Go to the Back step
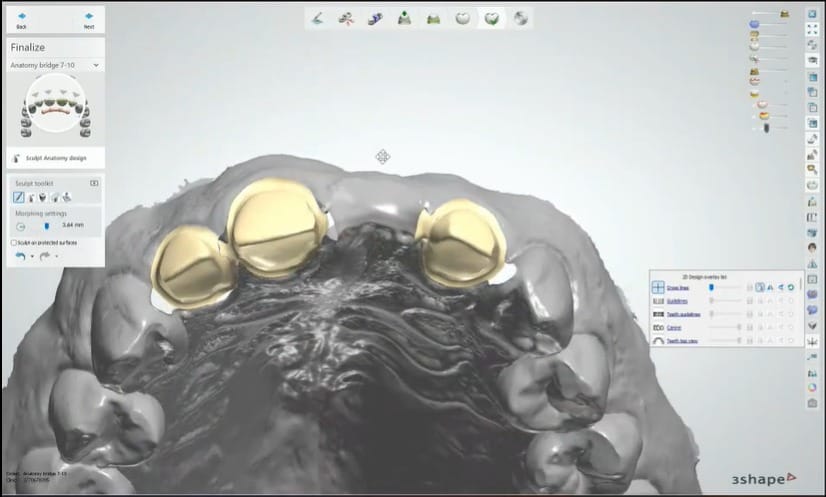 (x=22, y=20)
